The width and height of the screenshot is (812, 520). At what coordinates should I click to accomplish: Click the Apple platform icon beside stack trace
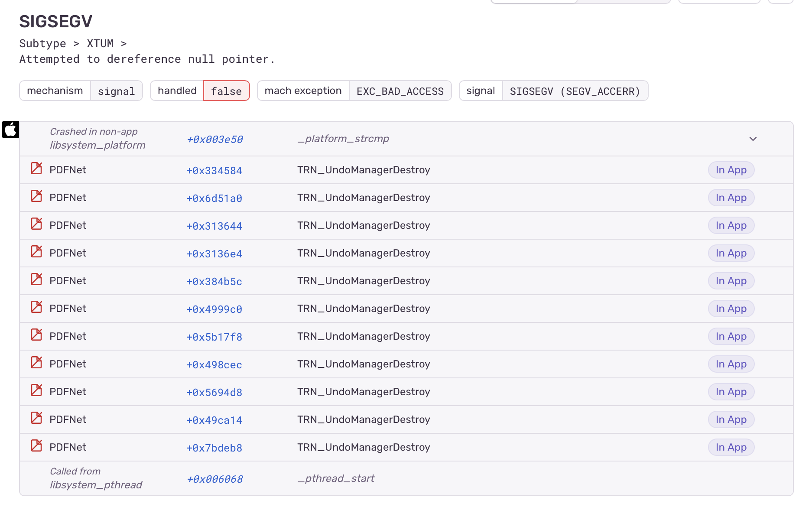(10, 130)
